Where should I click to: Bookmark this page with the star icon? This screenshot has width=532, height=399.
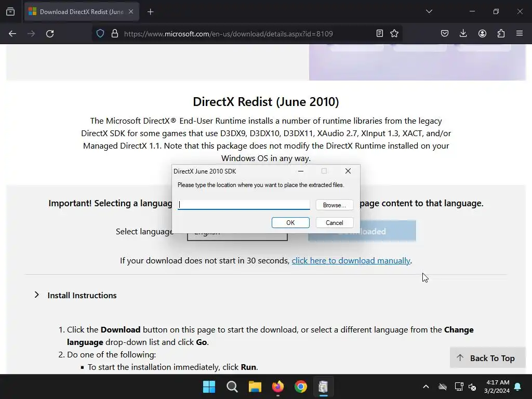tap(394, 33)
